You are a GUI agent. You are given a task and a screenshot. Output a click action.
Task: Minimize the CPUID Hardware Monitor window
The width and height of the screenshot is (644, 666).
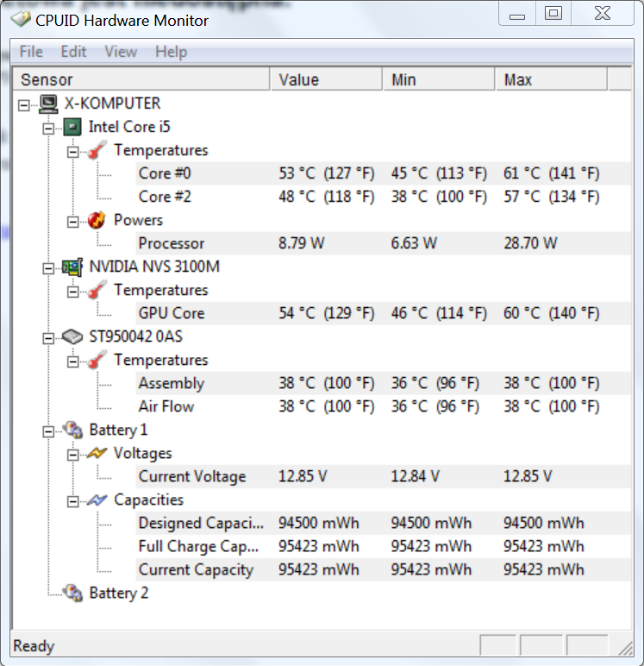pos(517,14)
